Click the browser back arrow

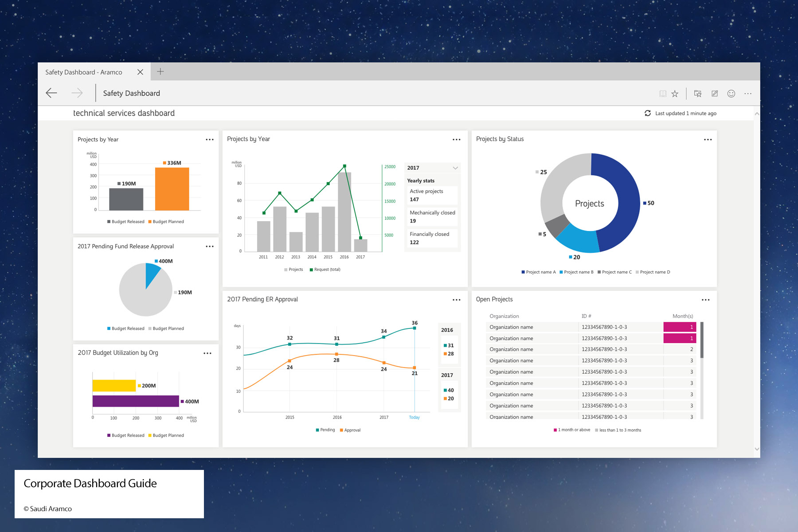click(51, 93)
